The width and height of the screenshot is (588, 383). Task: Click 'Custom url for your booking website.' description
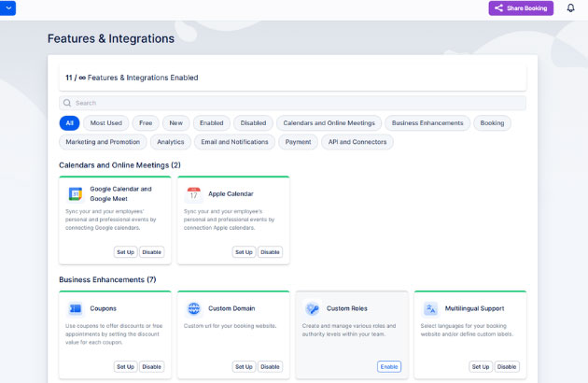coord(230,326)
